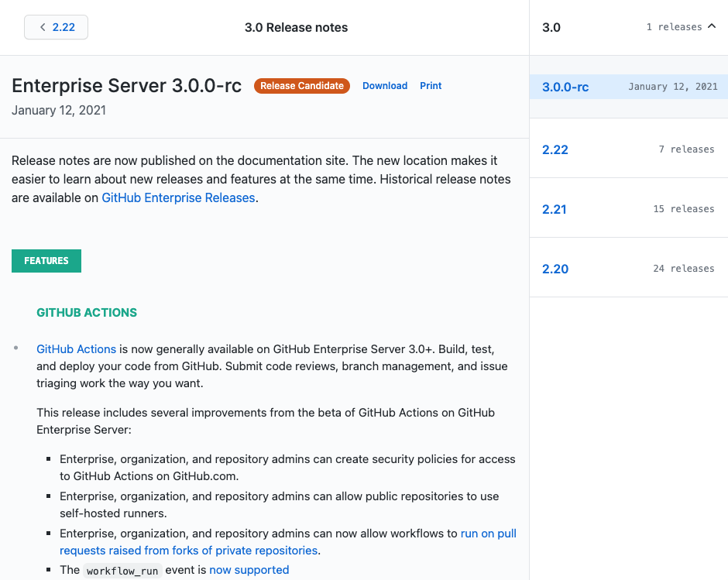Go back to 2.22 release notes
The image size is (728, 580).
[x=57, y=27]
